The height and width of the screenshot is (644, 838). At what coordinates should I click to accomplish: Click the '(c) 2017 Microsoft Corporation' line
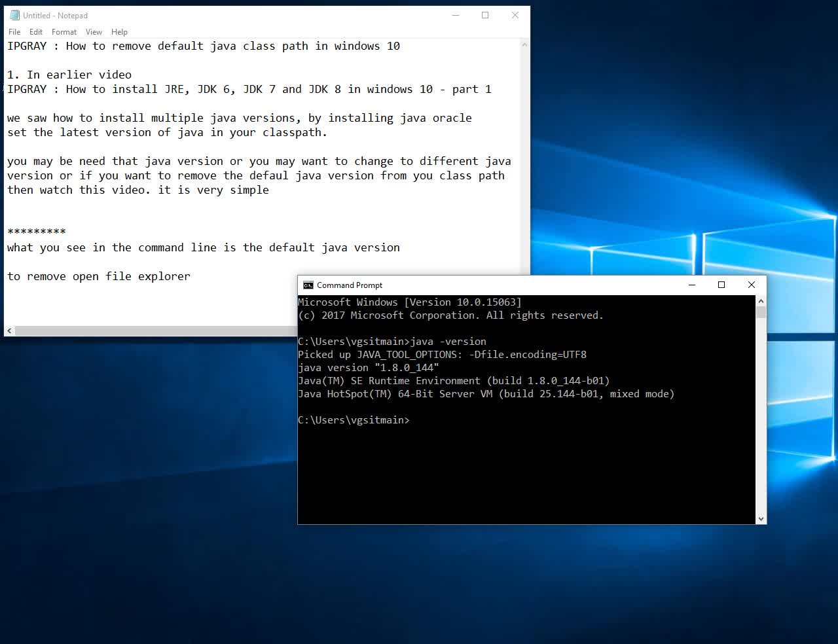tap(451, 315)
